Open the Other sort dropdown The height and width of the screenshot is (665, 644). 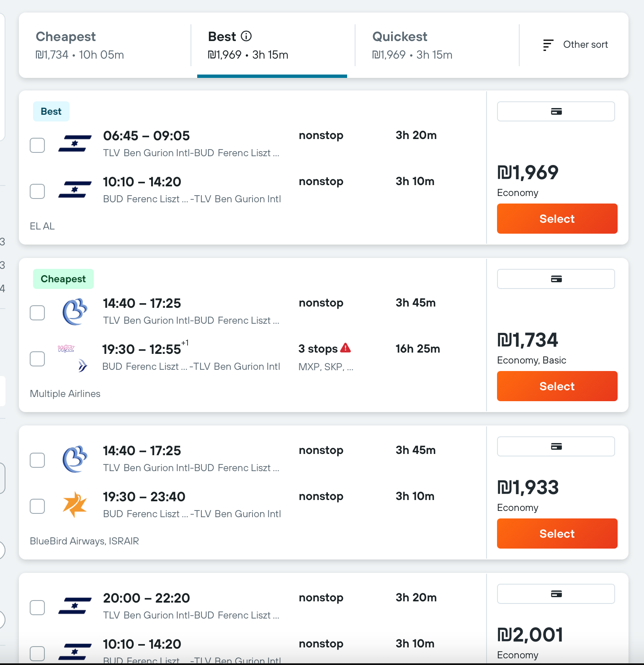point(575,45)
